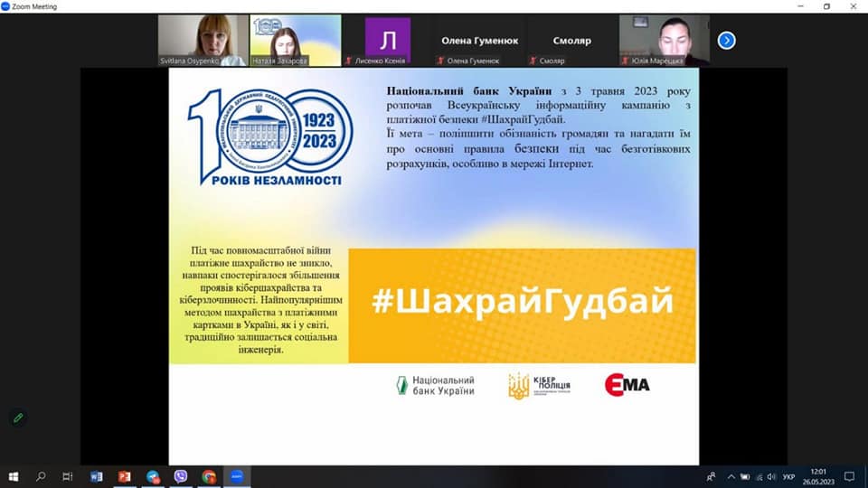Screen dimensions: 868x488
Task: Select Лисенко Ксенія's participant tile
Action: tap(388, 41)
